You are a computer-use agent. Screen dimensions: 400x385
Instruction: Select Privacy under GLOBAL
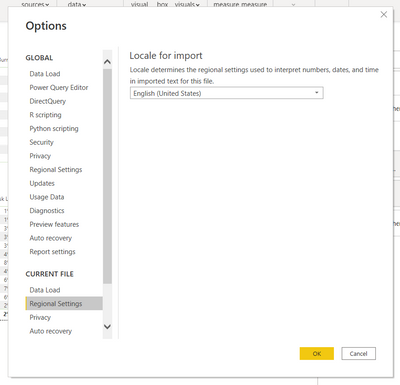tap(40, 156)
